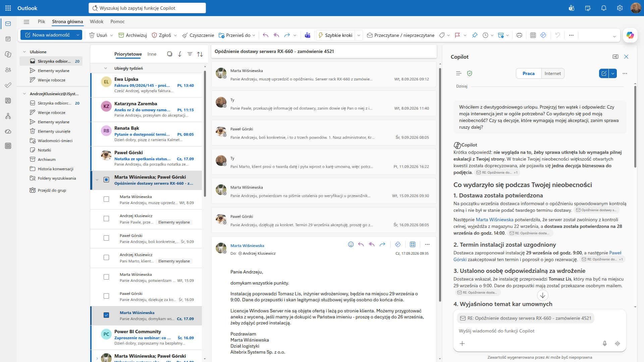Click the Print icon in the ribbon

[x=519, y=35]
